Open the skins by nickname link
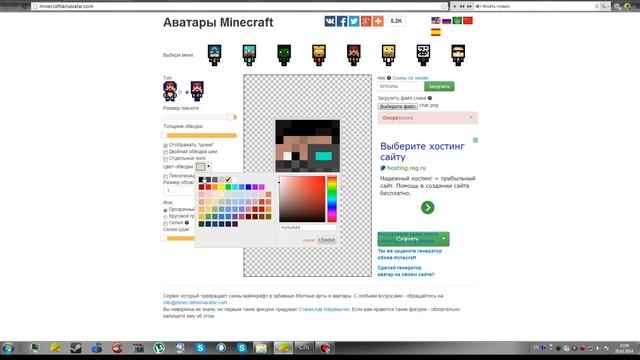Viewport: 640px width, 360px height. point(410,78)
